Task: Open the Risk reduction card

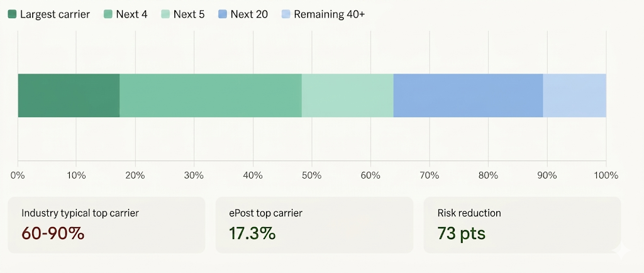Action: [x=521, y=225]
